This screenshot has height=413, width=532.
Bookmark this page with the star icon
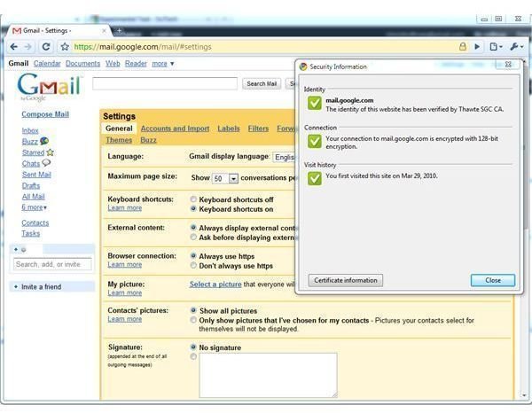tap(65, 46)
